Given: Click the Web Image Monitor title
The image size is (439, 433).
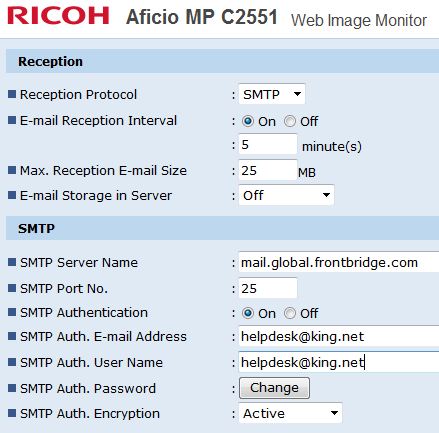Looking at the screenshot, I should tap(359, 20).
